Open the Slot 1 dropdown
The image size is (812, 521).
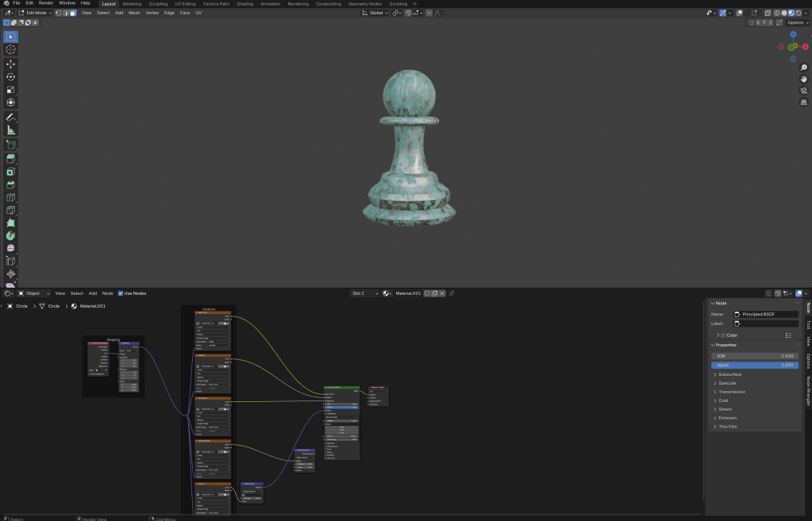coord(364,293)
